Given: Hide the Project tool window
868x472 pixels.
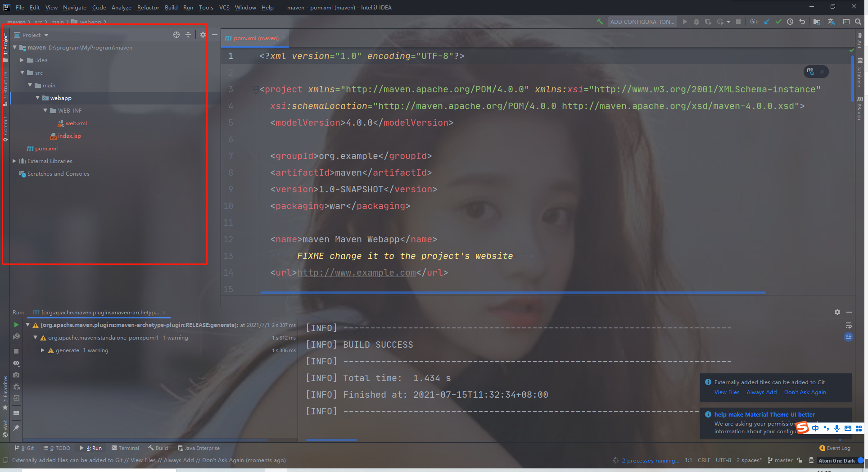Looking at the screenshot, I should click(x=215, y=35).
